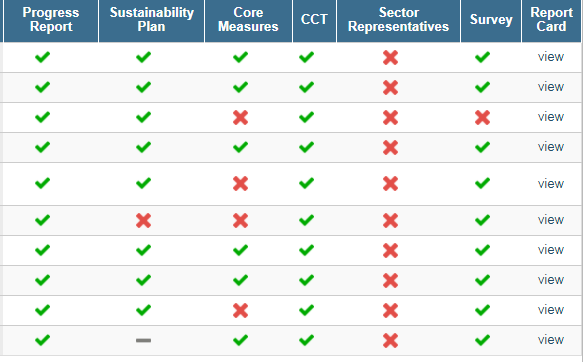Click the red X under Core Measures in third row
The image size is (585, 362).
coord(240,118)
